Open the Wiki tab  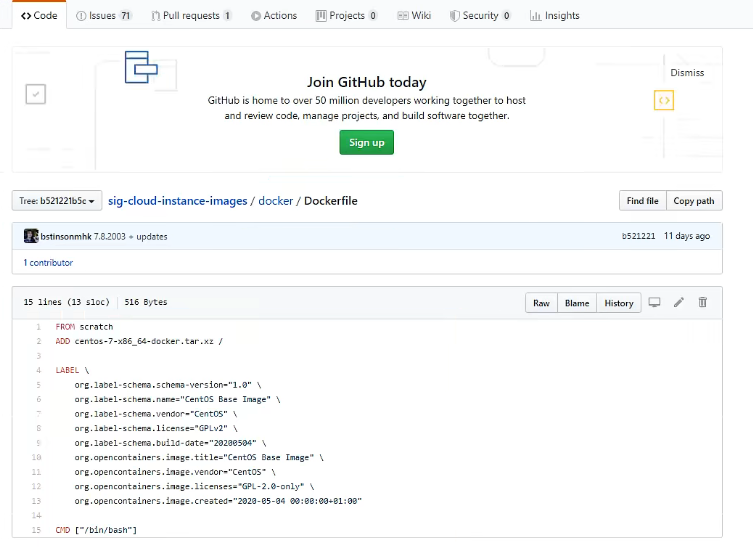click(x=414, y=15)
